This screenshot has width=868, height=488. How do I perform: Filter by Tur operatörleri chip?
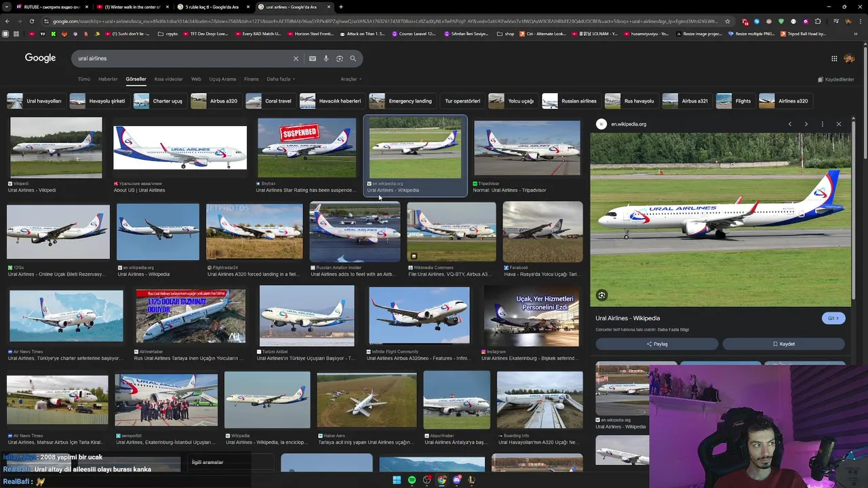click(462, 101)
